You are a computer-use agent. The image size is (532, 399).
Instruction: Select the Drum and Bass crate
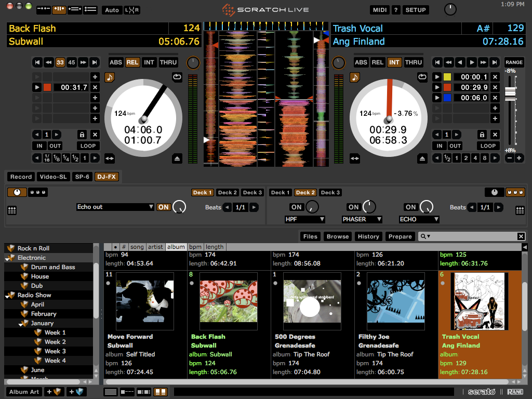pos(53,267)
